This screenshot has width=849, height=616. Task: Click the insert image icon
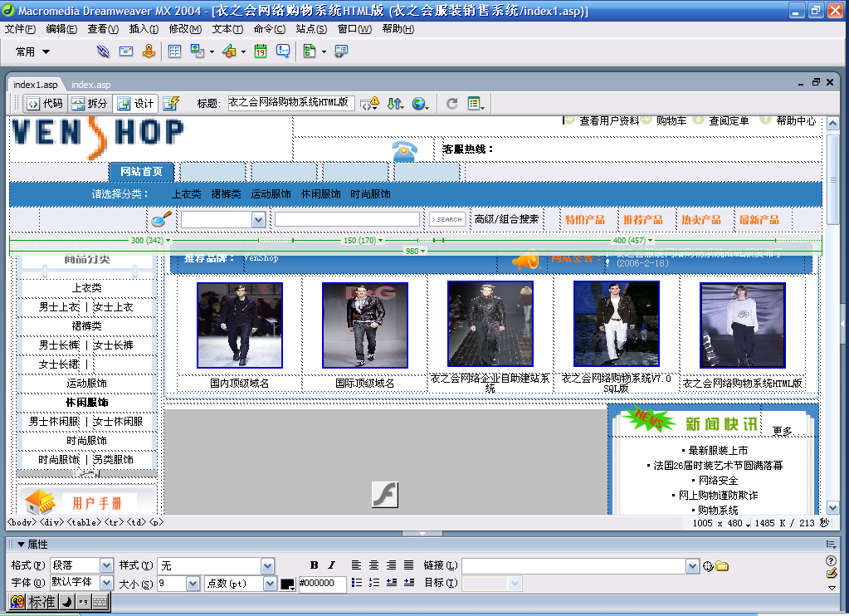click(x=197, y=51)
